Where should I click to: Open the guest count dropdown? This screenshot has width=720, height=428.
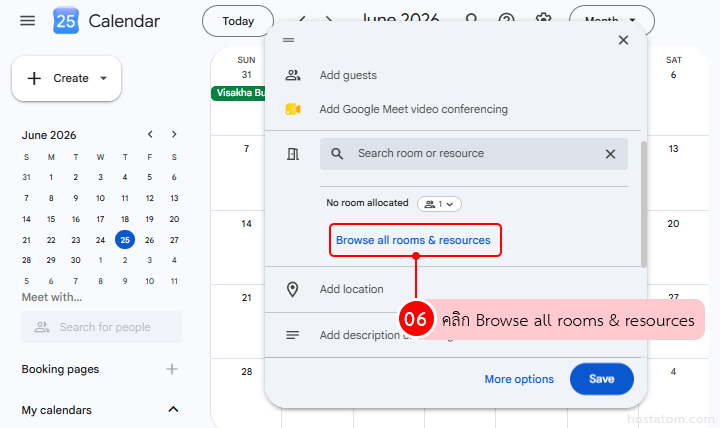coord(439,204)
